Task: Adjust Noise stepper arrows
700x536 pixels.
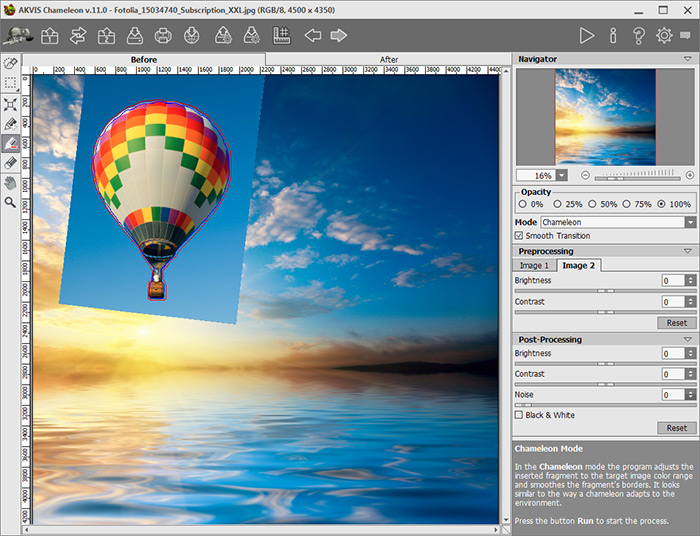Action: point(691,395)
